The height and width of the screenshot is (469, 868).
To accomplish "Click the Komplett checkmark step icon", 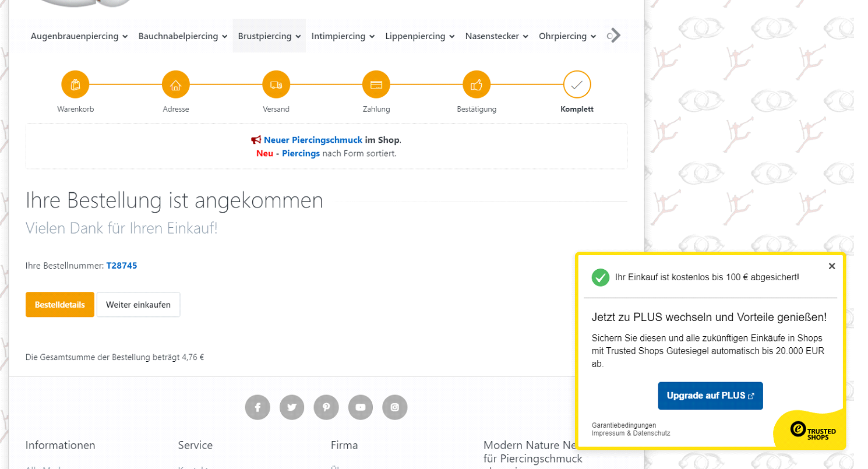I will click(x=577, y=85).
